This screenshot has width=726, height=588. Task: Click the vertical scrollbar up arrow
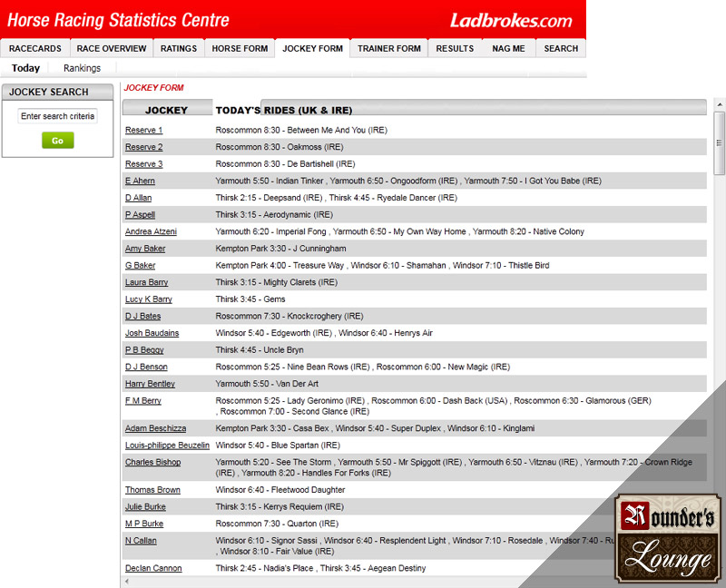[719, 104]
